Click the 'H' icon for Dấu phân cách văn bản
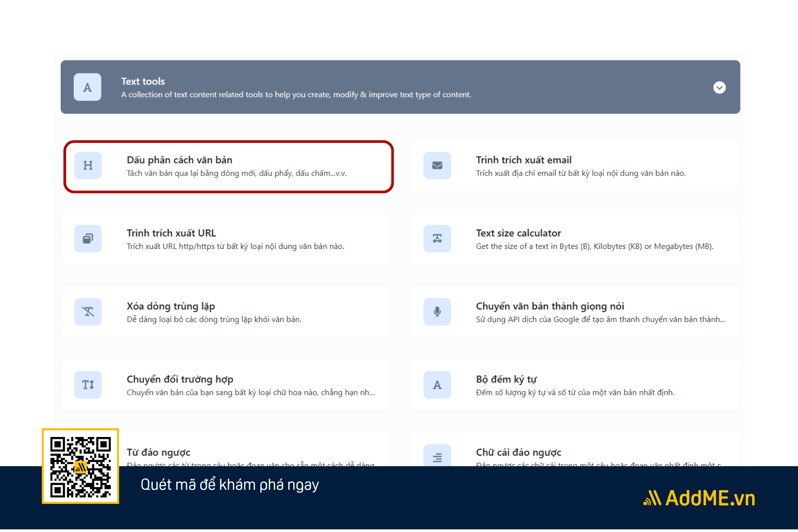The image size is (798, 532). tap(88, 166)
